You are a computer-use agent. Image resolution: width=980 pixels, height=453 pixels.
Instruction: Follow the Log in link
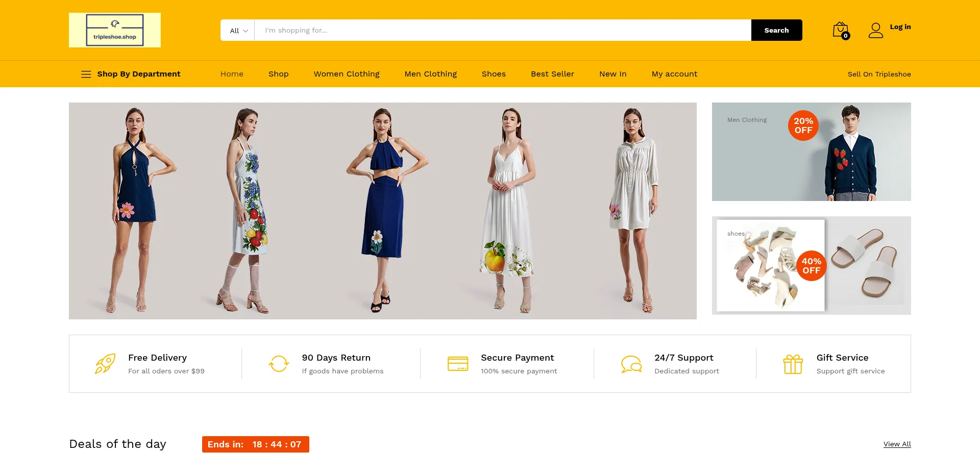(900, 27)
